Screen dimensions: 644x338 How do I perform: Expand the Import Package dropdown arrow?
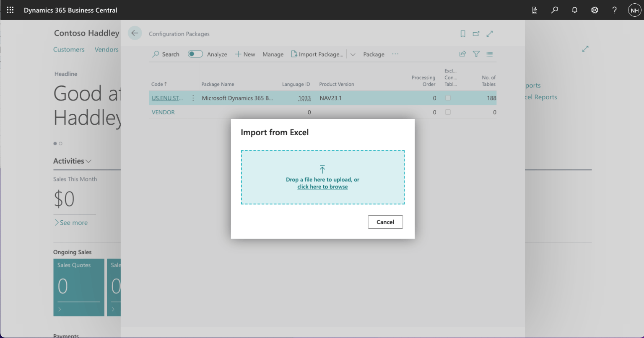pos(353,54)
